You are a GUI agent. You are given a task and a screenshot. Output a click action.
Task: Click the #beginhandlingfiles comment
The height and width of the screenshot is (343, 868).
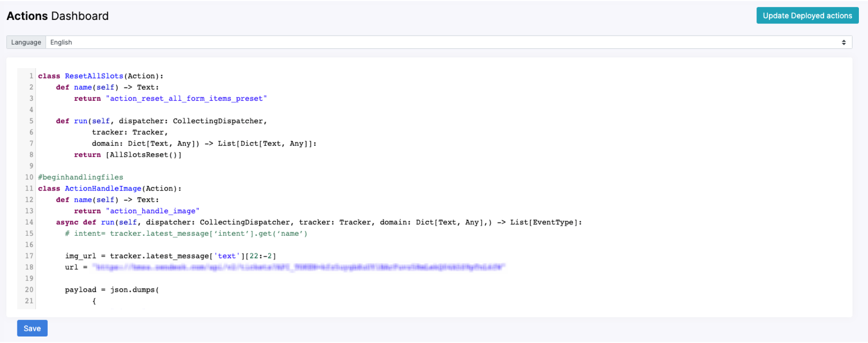coord(81,177)
